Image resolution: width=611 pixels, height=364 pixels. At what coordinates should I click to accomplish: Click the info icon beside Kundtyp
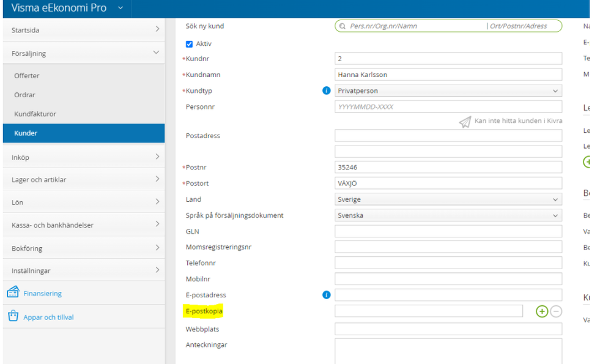coord(326,91)
